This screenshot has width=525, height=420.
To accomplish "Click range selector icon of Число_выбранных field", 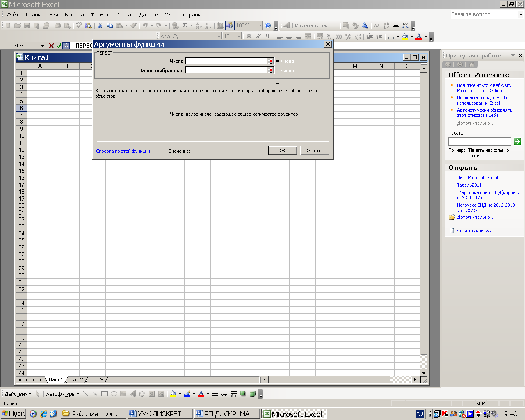I will click(x=270, y=71).
